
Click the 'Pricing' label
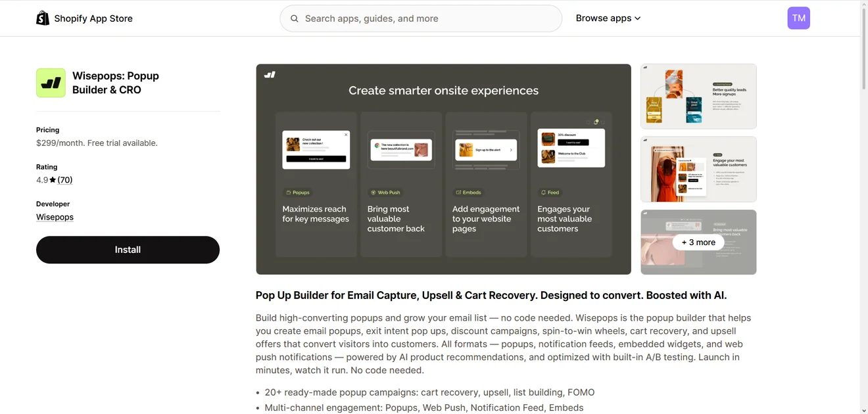47,130
